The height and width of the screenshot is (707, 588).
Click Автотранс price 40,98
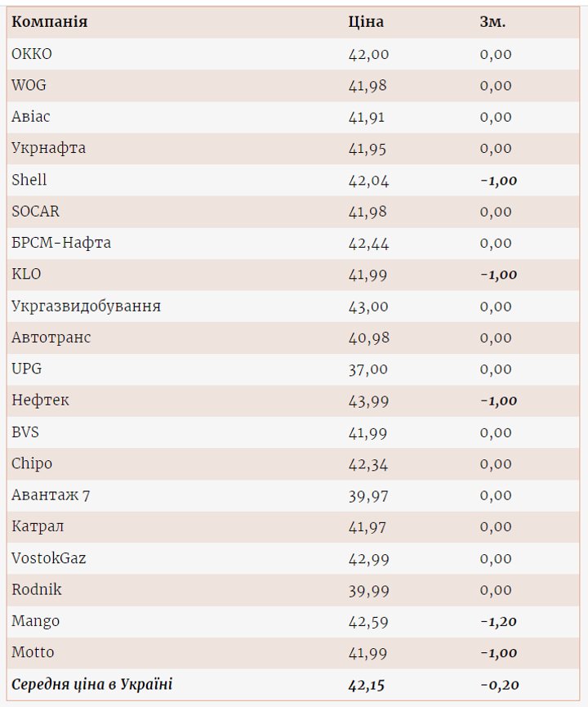pos(367,338)
